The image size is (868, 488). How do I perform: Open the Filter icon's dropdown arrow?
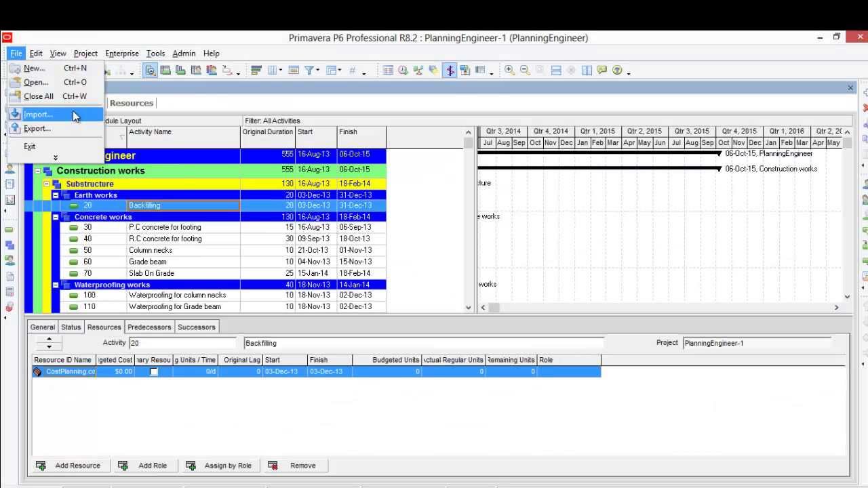[317, 70]
